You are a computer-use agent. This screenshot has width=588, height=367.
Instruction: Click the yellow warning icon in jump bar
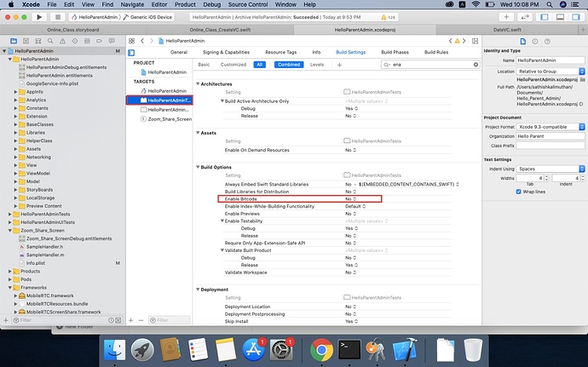pyautogui.click(x=457, y=41)
